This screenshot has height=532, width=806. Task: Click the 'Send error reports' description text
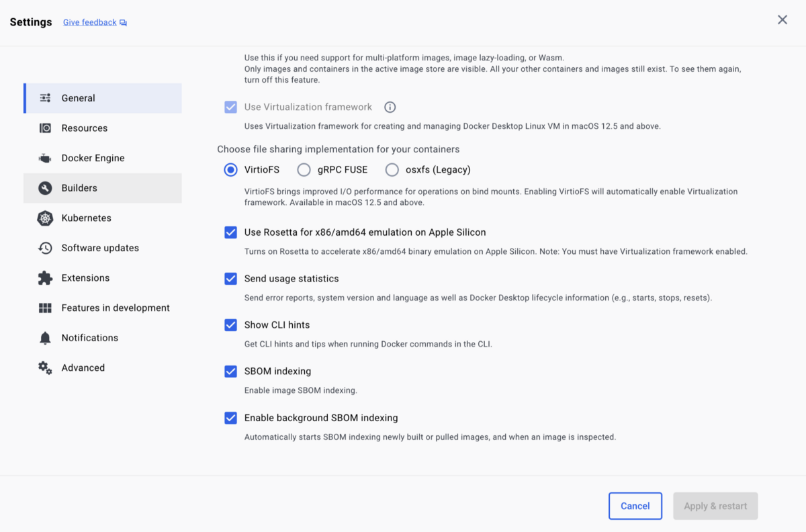coord(478,298)
